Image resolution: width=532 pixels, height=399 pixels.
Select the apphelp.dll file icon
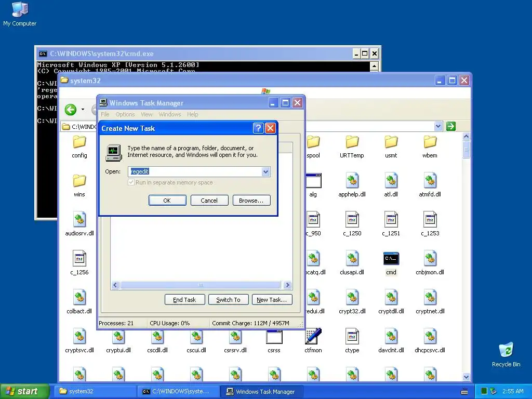click(352, 181)
